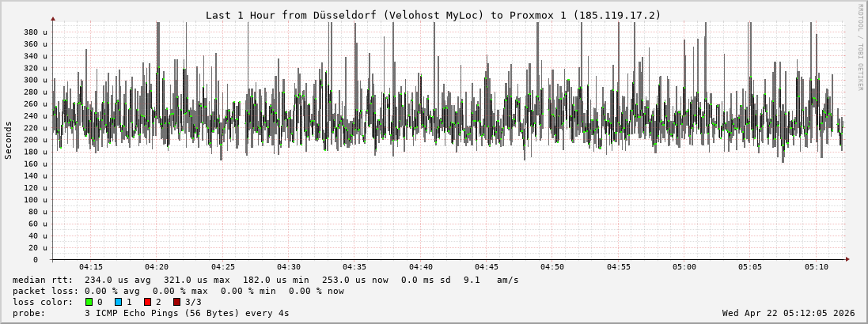Click the graph title mentioning Proxmox 1
868x324 pixels.
(433, 15)
